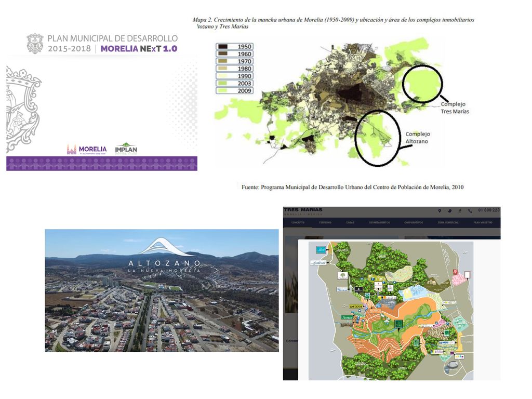
Task: Open the ZONA COMERCIAL navigation item
Action: pos(448,222)
